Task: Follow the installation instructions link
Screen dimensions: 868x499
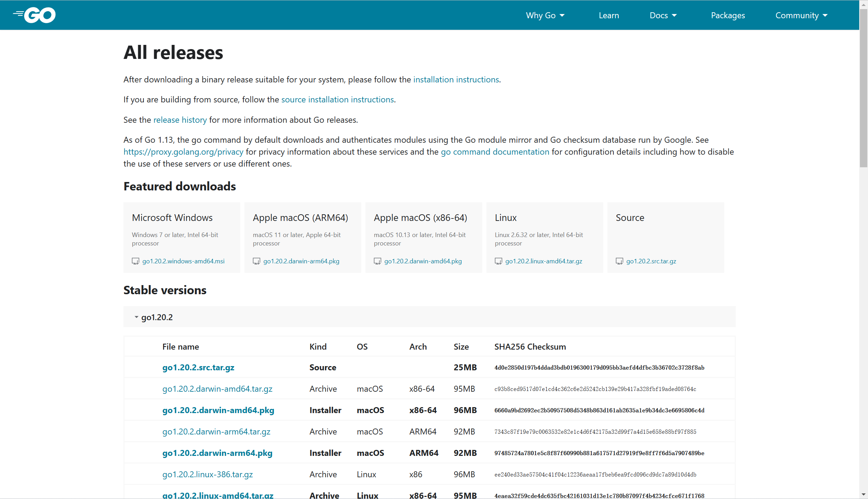Action: coord(456,80)
